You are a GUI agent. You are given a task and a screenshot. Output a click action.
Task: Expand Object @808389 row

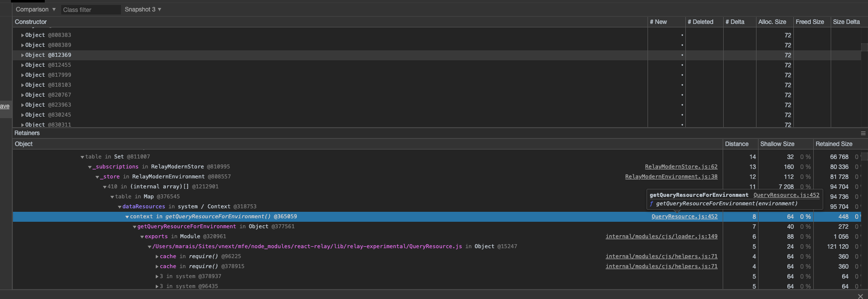tap(22, 45)
